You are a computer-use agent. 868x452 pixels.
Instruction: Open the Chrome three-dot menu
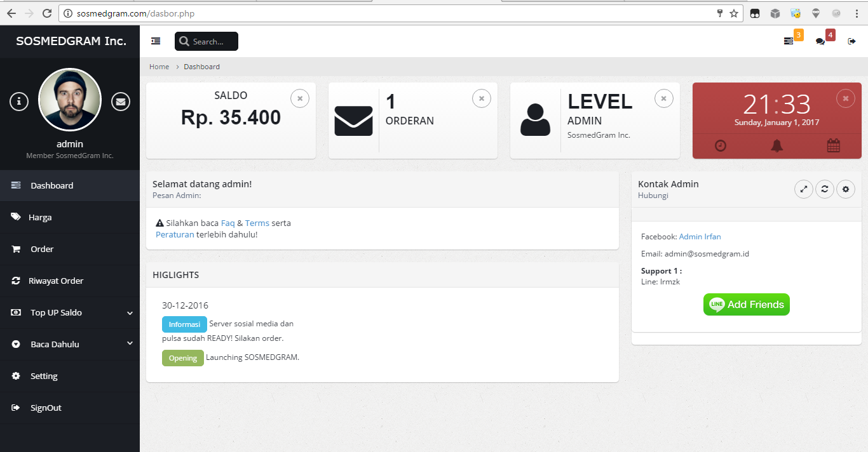[x=857, y=13]
